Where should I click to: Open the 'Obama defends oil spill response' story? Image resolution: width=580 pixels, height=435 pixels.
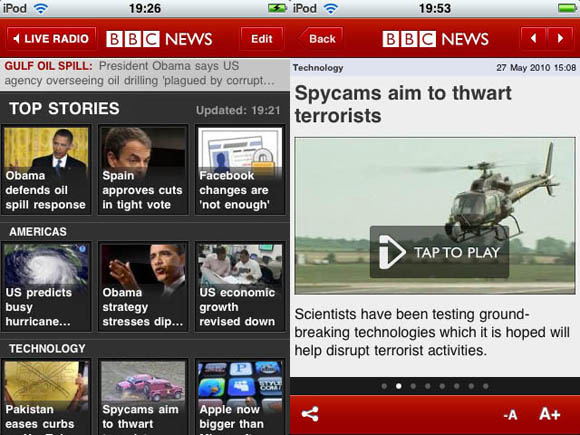46,170
